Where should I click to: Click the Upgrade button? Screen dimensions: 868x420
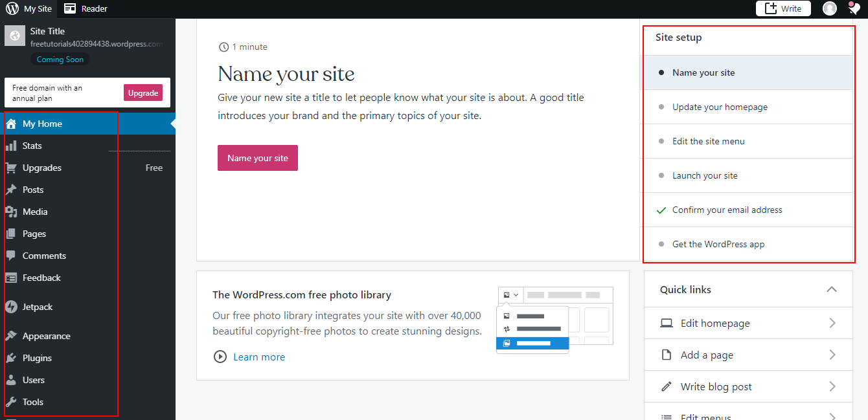point(143,93)
